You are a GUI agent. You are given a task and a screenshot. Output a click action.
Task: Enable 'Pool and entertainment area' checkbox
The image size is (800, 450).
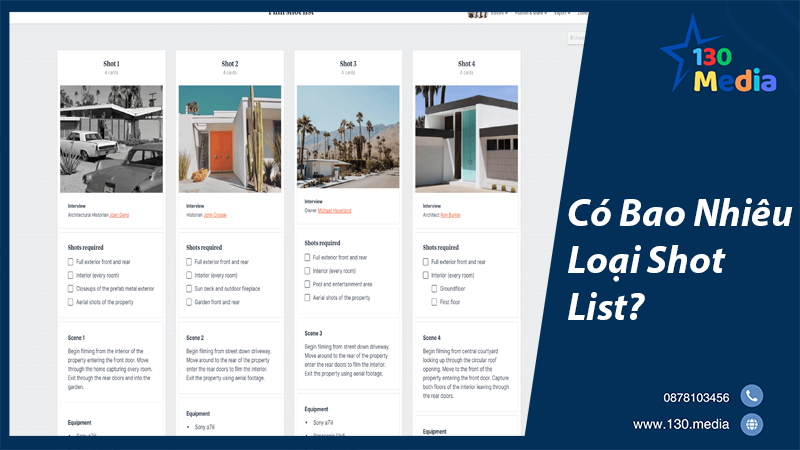307,283
